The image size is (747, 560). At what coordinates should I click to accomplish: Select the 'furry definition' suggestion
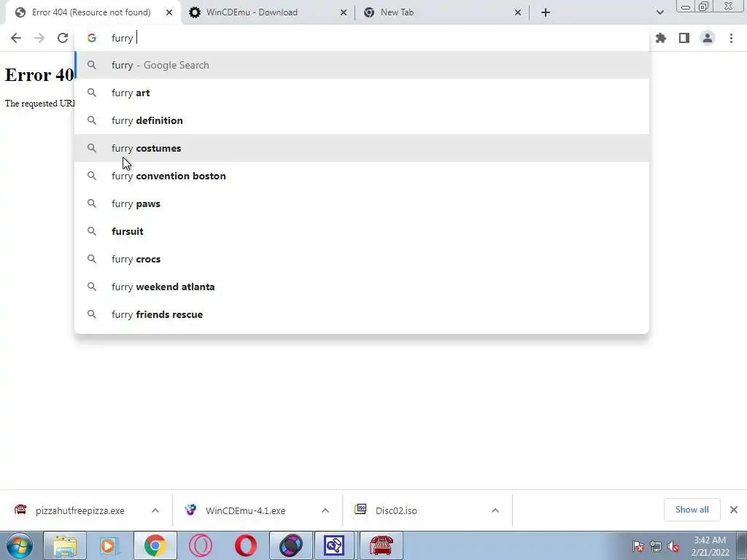pos(362,120)
